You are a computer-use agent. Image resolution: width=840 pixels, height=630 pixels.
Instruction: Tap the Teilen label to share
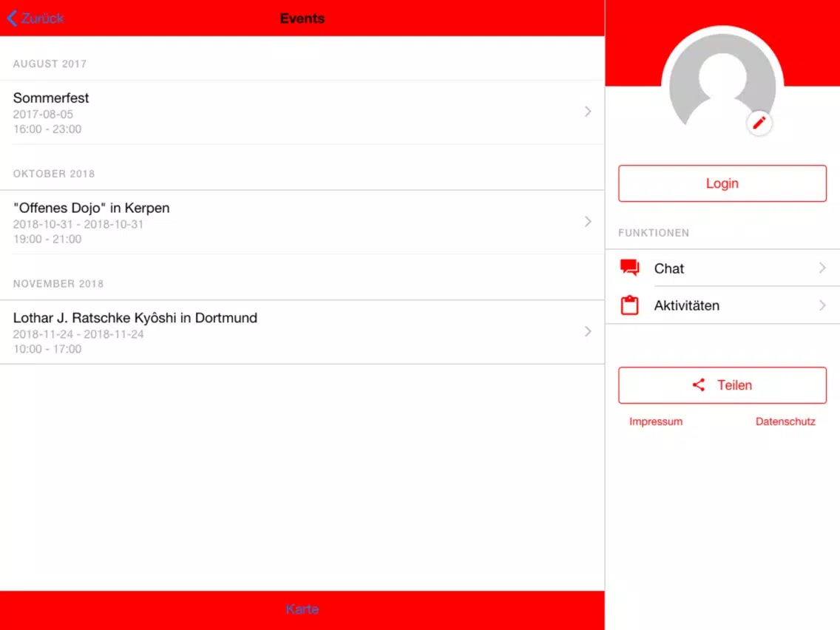(x=734, y=385)
